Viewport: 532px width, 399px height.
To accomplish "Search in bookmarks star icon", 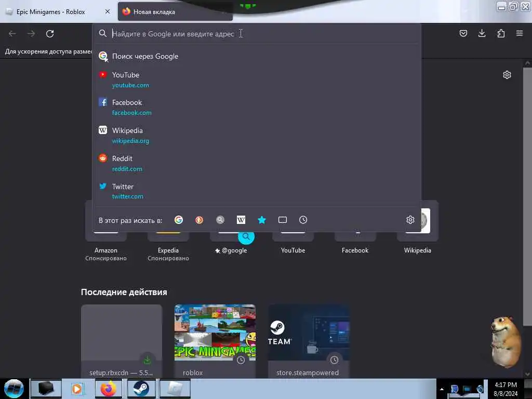I will [262, 220].
